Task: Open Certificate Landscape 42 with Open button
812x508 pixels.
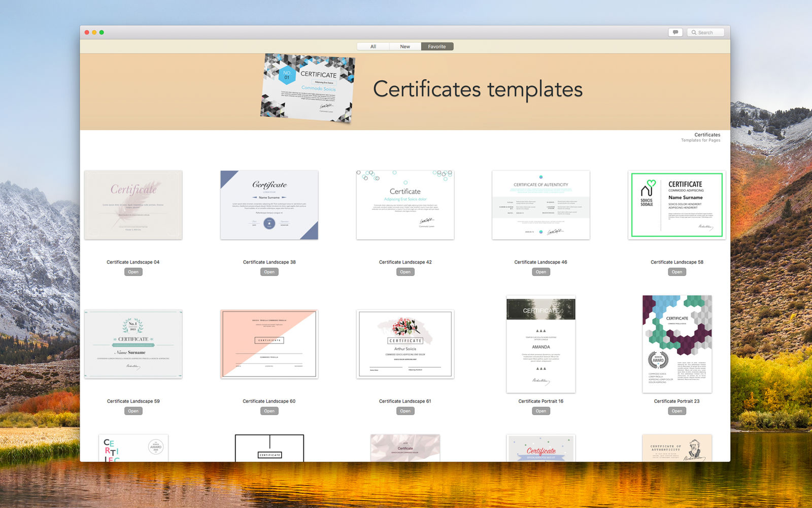Action: click(x=405, y=272)
